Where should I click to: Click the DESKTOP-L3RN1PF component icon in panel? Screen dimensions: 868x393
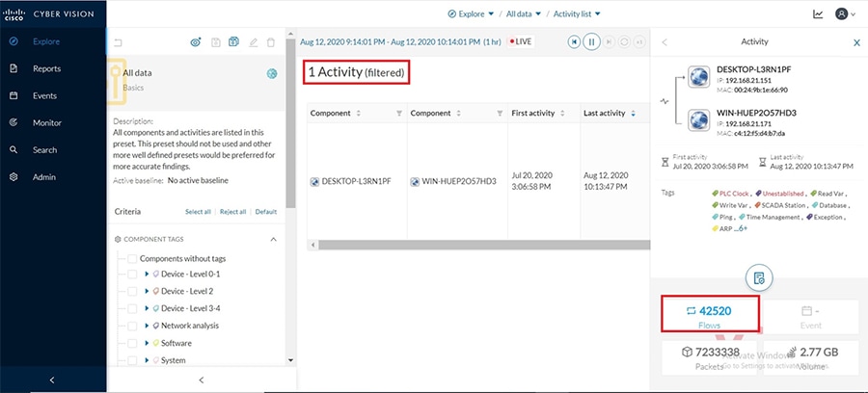(698, 77)
